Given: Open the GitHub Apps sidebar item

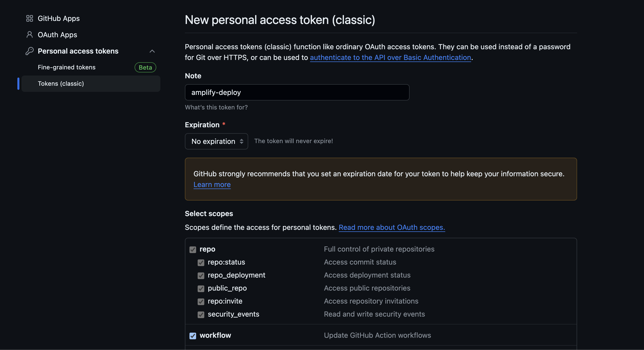Looking at the screenshot, I should pyautogui.click(x=59, y=18).
